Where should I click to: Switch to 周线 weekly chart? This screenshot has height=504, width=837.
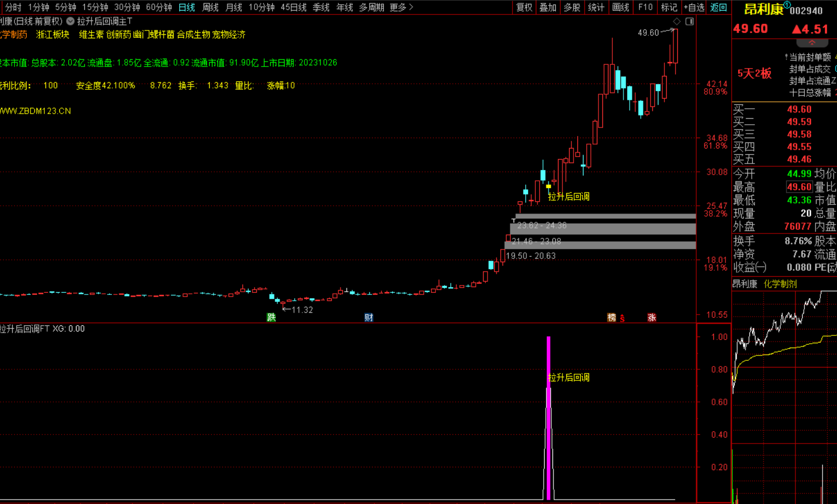[210, 7]
